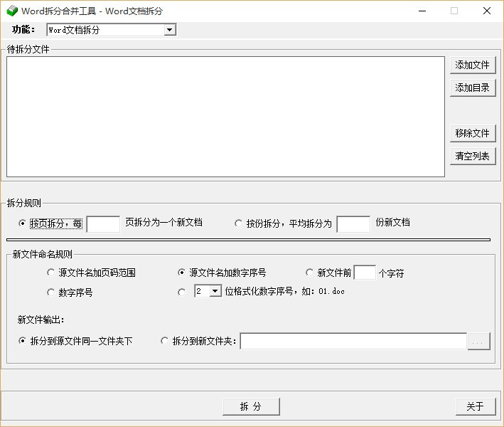Close the Word拆分合并工具 window
Viewport: 504px width, 427px height.
point(487,11)
